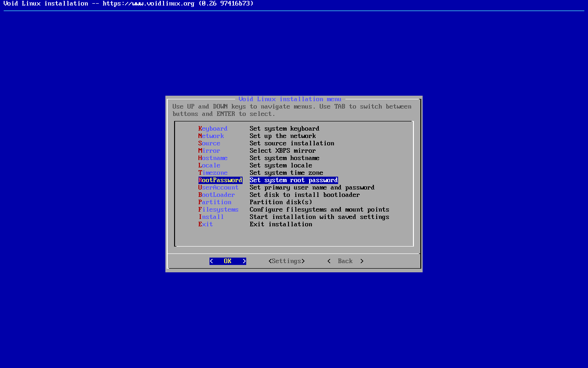Image resolution: width=588 pixels, height=368 pixels.
Task: Select the BootLoader entry
Action: [217, 195]
